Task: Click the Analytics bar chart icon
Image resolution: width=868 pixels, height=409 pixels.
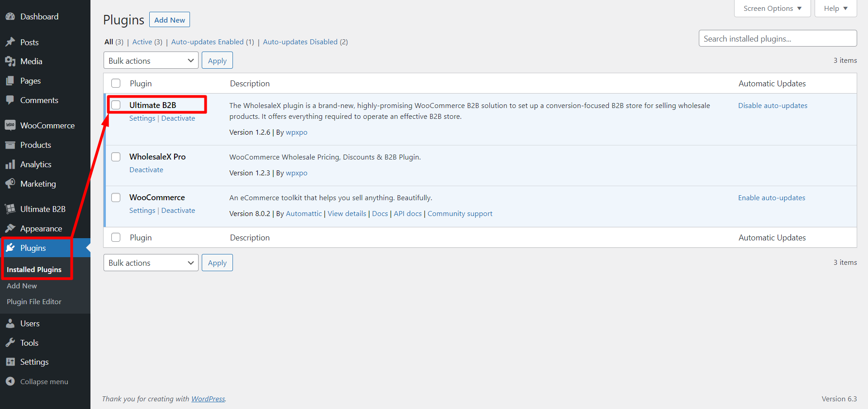Action: 10,165
